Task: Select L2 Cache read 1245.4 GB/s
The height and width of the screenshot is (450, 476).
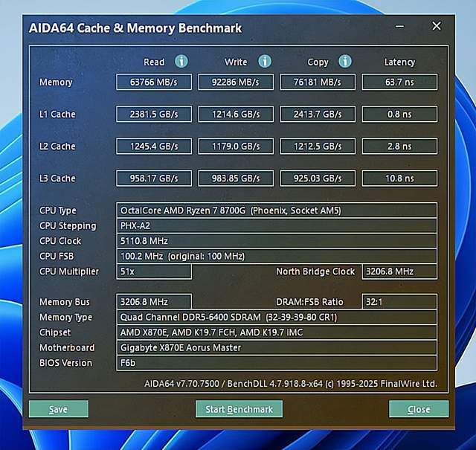Action: click(x=154, y=147)
